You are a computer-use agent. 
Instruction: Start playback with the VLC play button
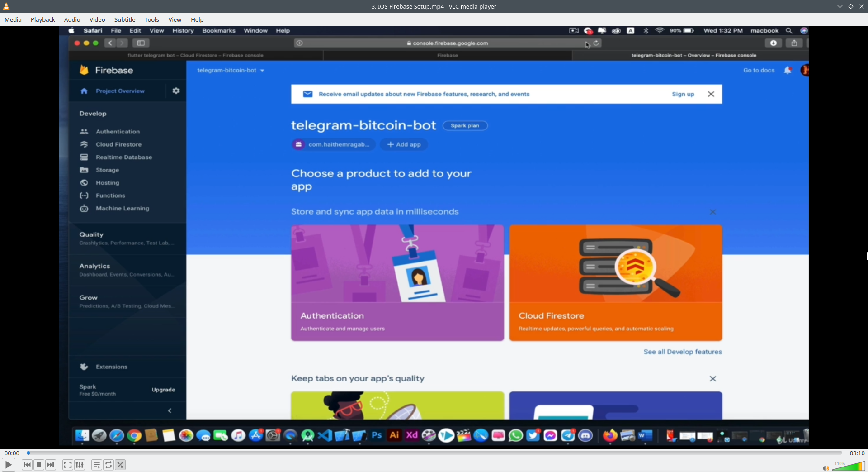tap(8, 465)
